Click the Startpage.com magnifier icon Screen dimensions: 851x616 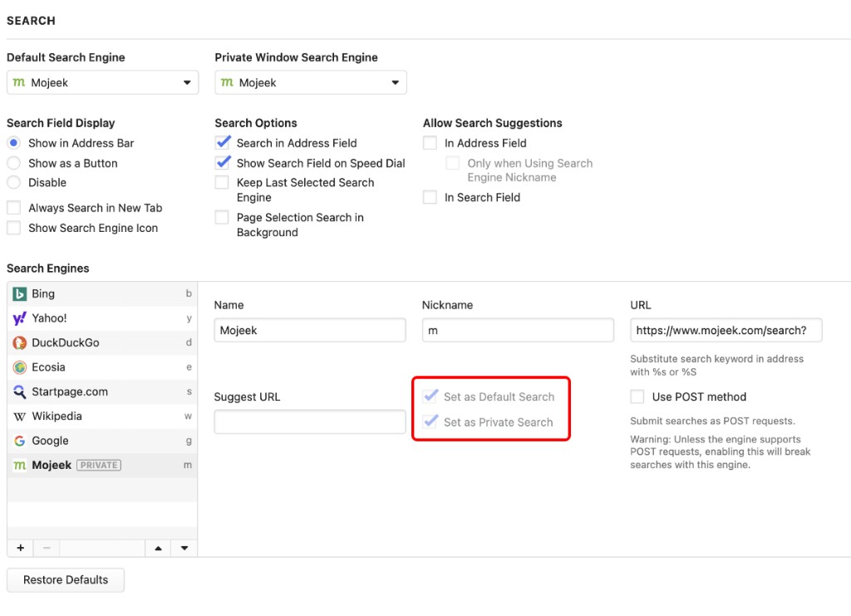(x=20, y=392)
